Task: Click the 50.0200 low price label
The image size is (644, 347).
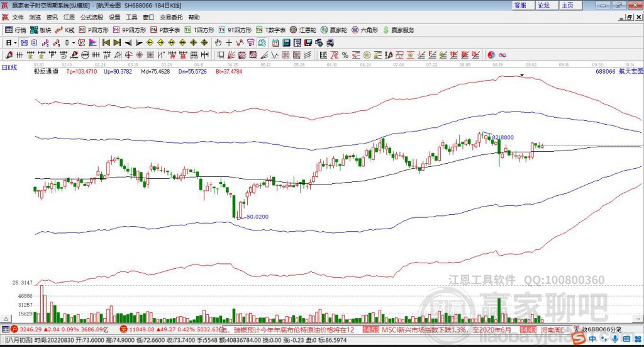Action: [x=257, y=216]
